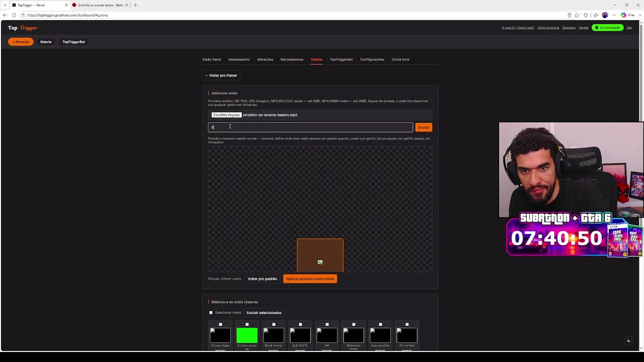Check the checkbox above 'CJ here we go ag'

247,324
